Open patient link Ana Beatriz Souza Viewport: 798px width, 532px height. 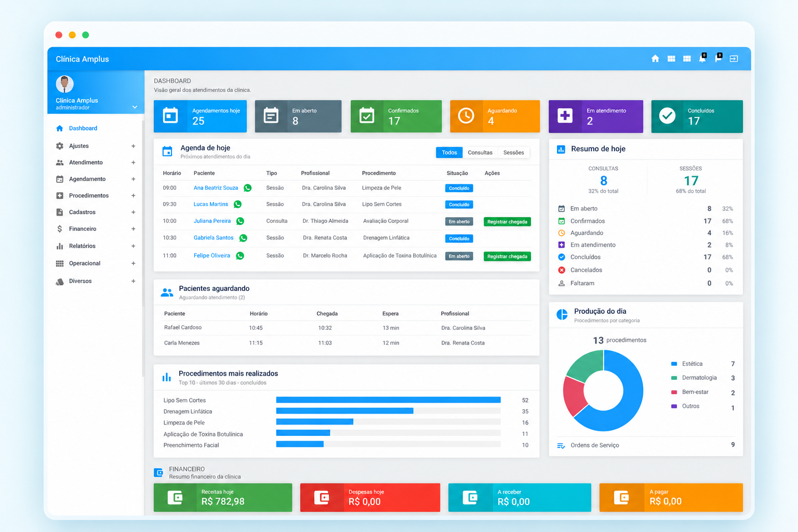tap(216, 188)
